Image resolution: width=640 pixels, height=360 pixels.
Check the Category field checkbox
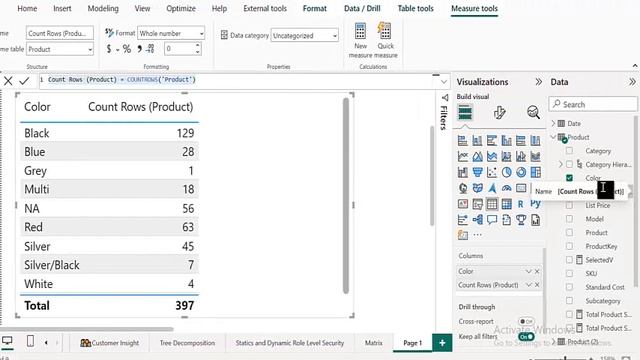coord(569,151)
